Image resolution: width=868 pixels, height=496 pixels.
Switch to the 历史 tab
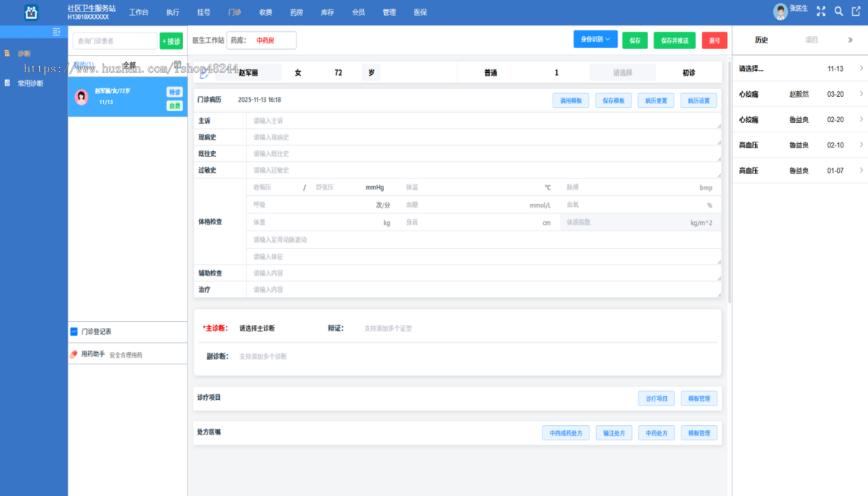(762, 40)
